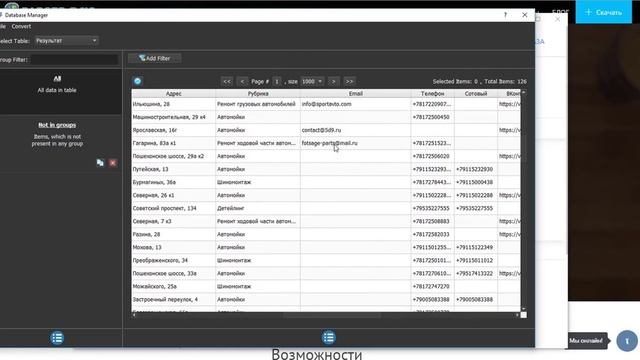This screenshot has height=360, width=640.
Task: Click the Page # number field
Action: click(277, 81)
